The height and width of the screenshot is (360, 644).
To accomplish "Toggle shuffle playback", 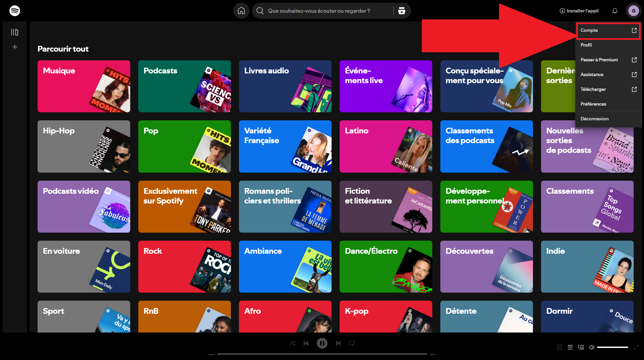I will tap(292, 343).
